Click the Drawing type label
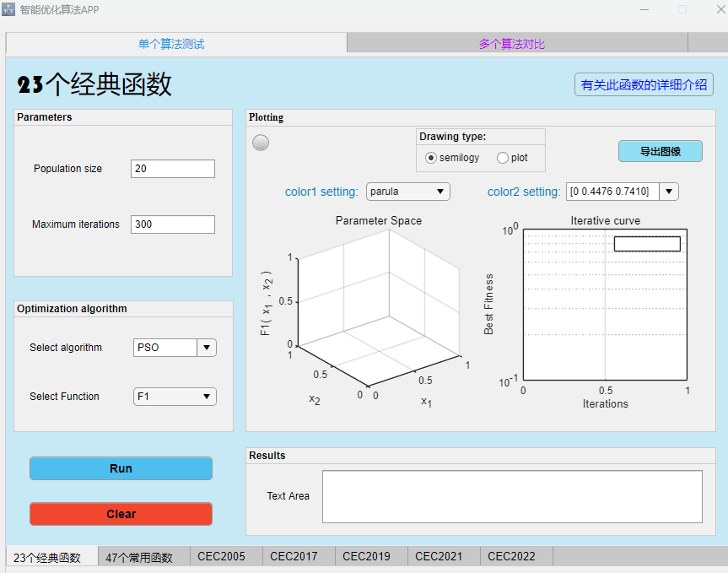This screenshot has width=728, height=573. click(x=452, y=137)
